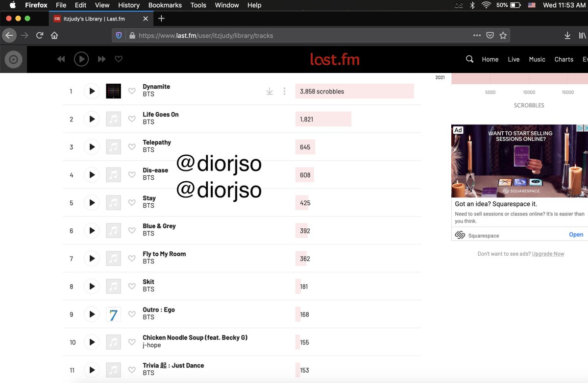Open the Music section
The width and height of the screenshot is (588, 383).
[537, 59]
